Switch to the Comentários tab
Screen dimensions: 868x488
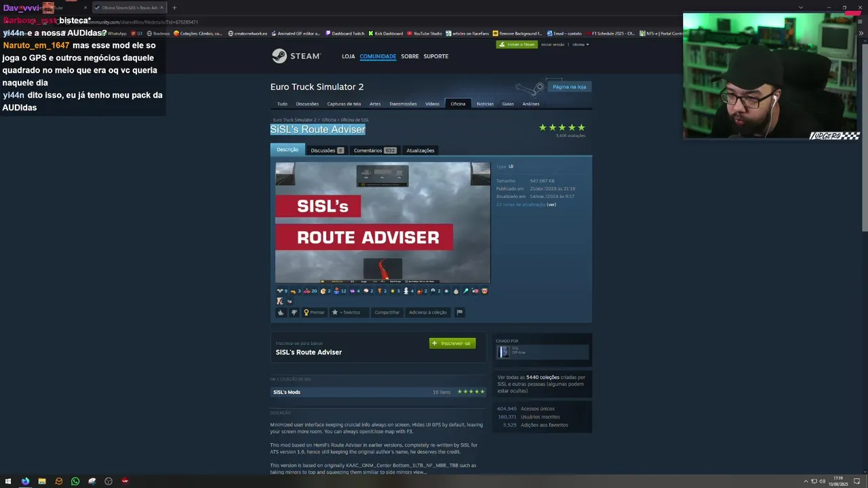pyautogui.click(x=374, y=150)
